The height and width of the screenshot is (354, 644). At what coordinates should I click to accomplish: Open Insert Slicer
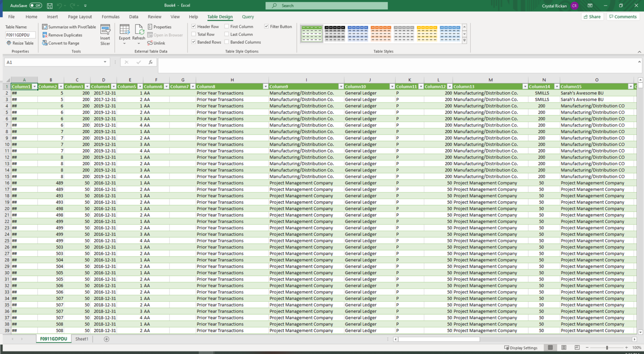click(105, 34)
